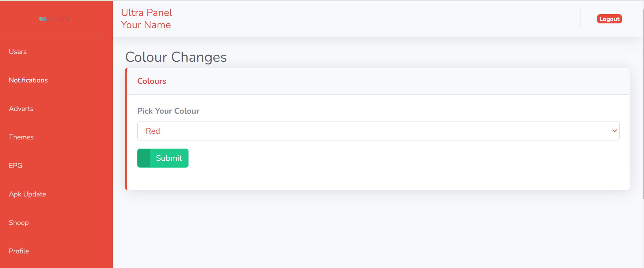
Task: Navigate to the EPG page
Action: point(15,166)
